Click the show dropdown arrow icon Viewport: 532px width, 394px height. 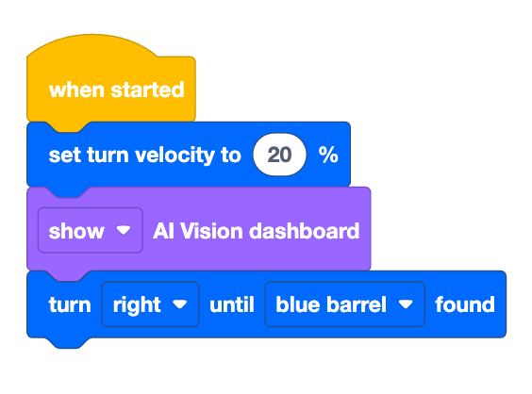(x=124, y=230)
